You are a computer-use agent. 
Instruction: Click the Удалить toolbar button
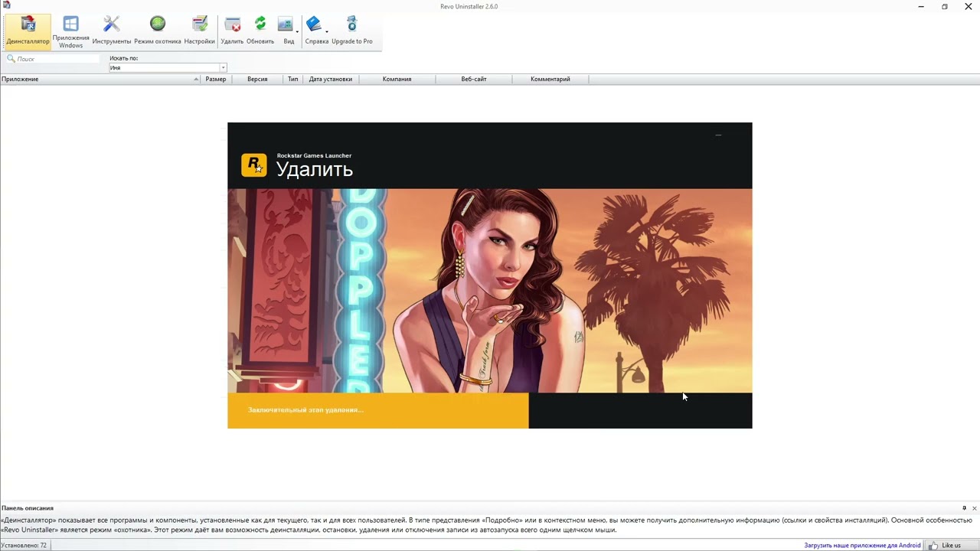pyautogui.click(x=232, y=31)
